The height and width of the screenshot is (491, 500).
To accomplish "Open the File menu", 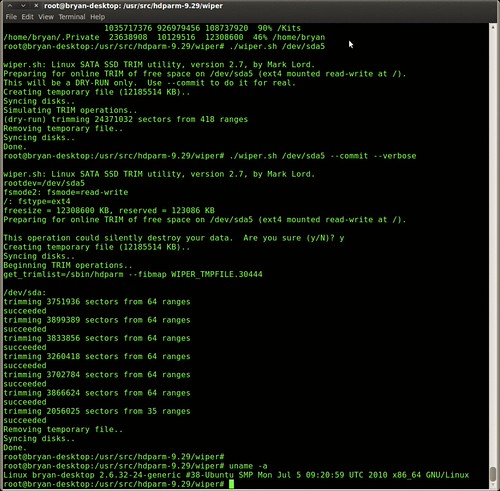I will click(11, 17).
